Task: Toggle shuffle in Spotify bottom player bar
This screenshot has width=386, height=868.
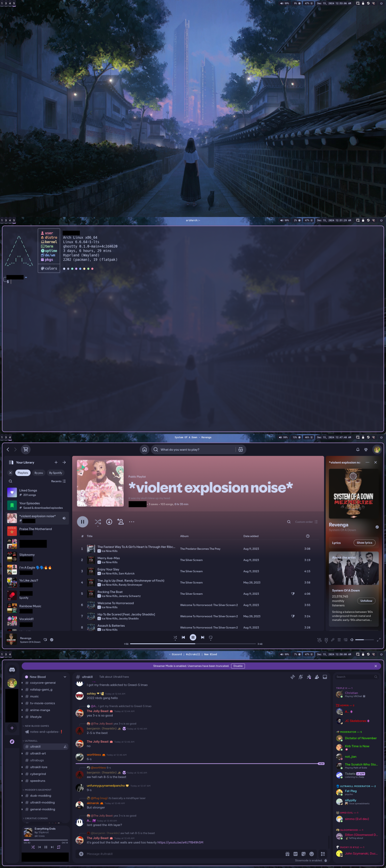Action: point(175,637)
